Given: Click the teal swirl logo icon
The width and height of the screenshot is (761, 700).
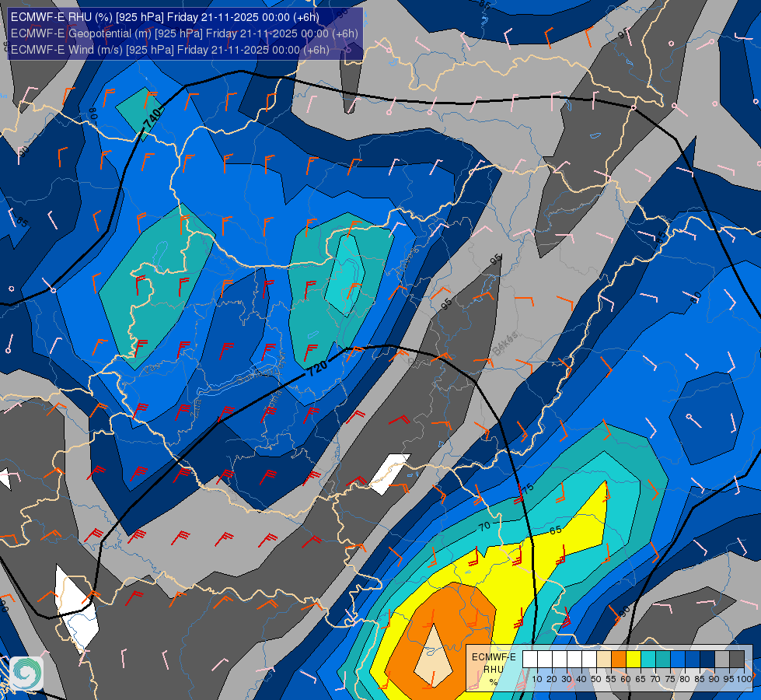Looking at the screenshot, I should point(26,673).
